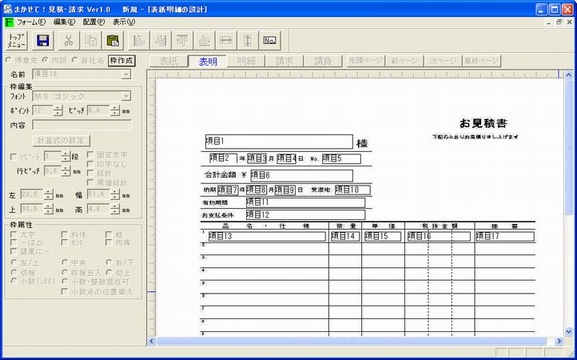Click the green F form icon in menu bar

pos(9,22)
